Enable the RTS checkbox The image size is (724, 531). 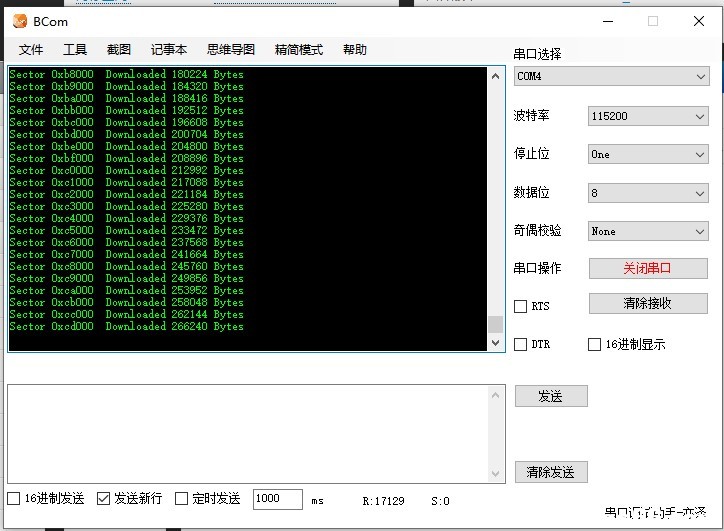click(x=520, y=307)
